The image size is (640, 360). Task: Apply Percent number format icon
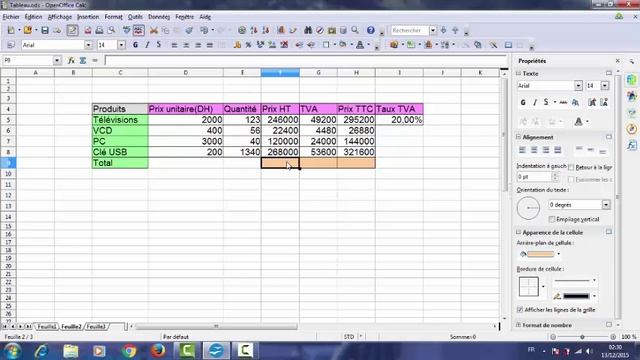pos(248,45)
